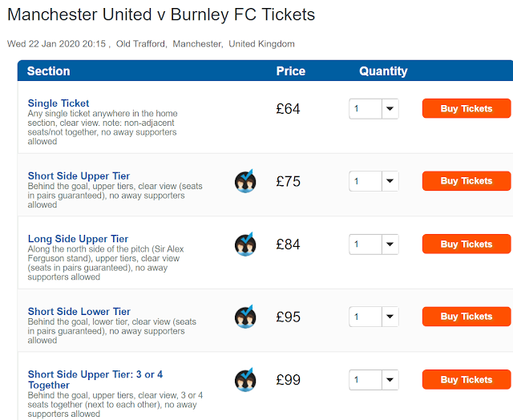Click the Short Side Lower Tier title
This screenshot has width=513, height=420.
pyautogui.click(x=79, y=311)
